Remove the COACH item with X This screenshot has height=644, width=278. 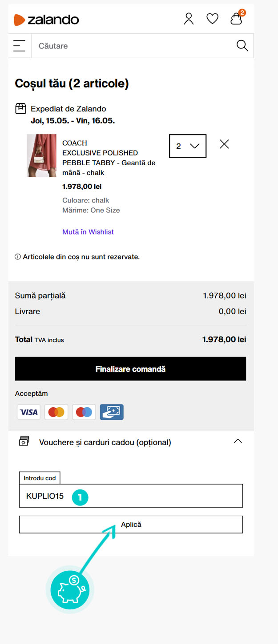[224, 144]
